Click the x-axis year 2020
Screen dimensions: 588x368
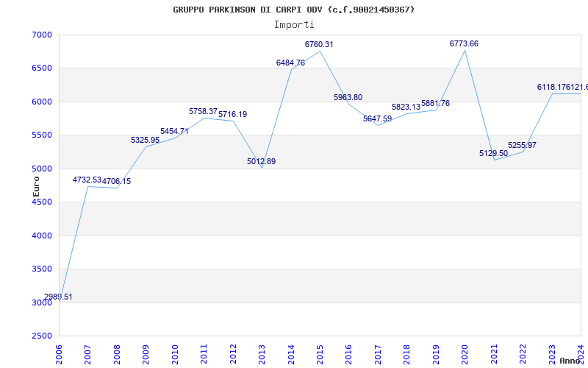click(x=465, y=355)
